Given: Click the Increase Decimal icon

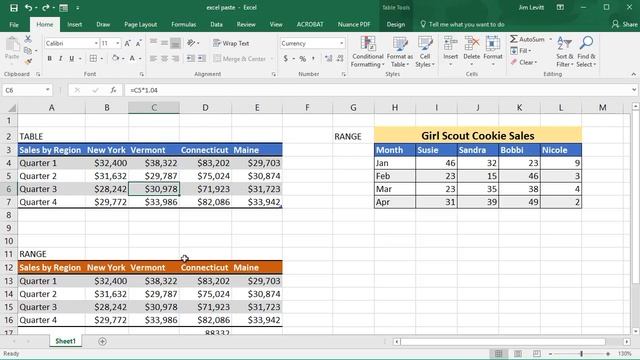Looking at the screenshot, I should 329,59.
